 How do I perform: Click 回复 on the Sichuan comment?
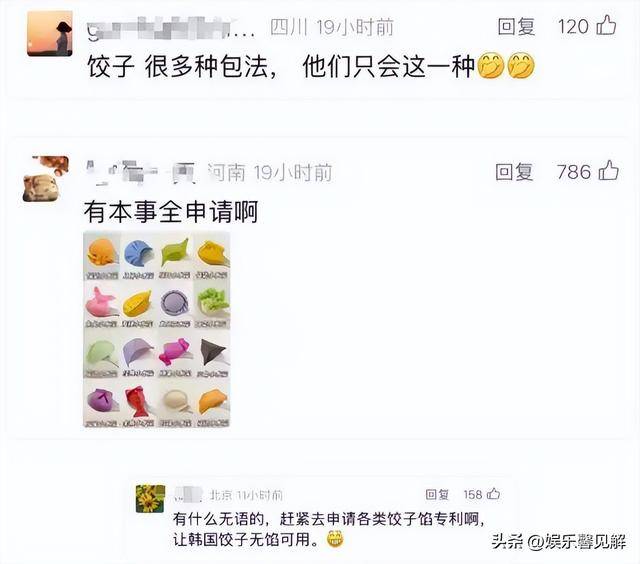click(516, 27)
